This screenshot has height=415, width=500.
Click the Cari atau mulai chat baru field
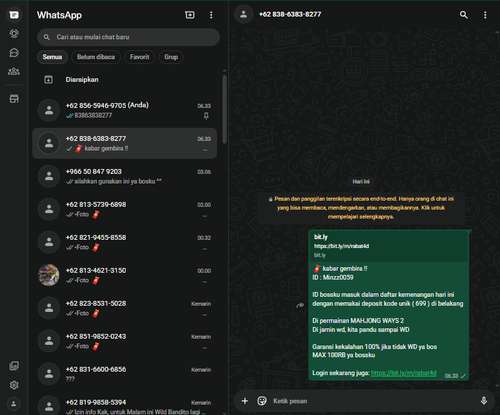(128, 37)
